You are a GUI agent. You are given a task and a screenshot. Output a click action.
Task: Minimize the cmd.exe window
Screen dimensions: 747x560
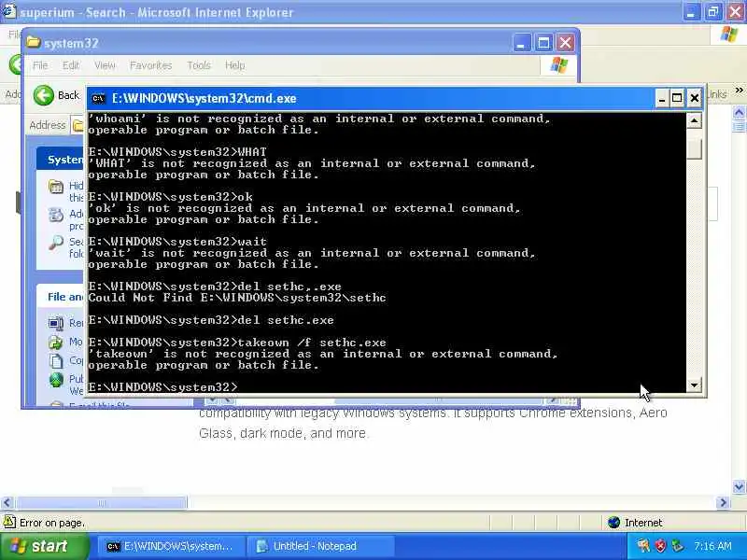(661, 99)
